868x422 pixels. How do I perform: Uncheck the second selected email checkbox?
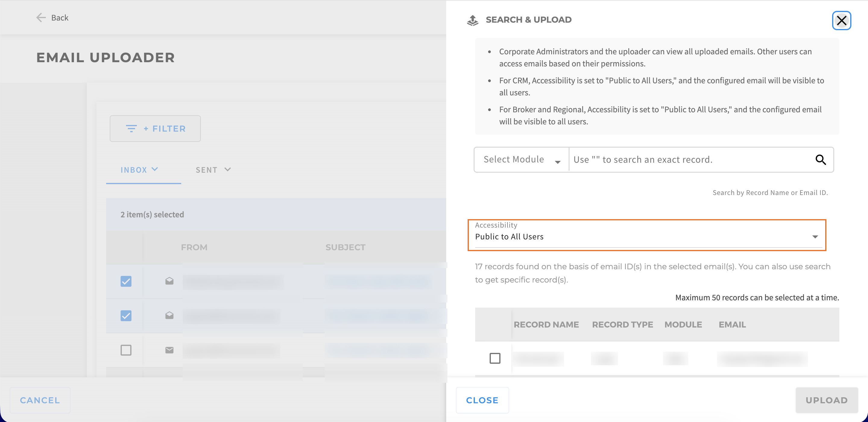coord(126,315)
